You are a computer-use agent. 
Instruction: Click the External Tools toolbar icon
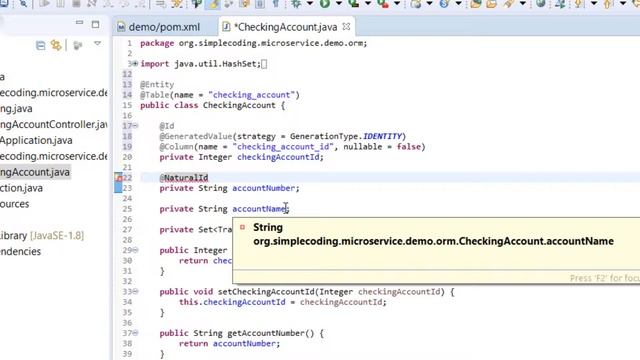[383, 4]
